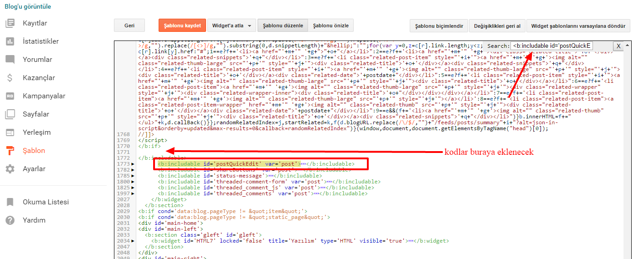The image size is (644, 259).
Task: Go to Yorumlar section
Action: coord(37,60)
